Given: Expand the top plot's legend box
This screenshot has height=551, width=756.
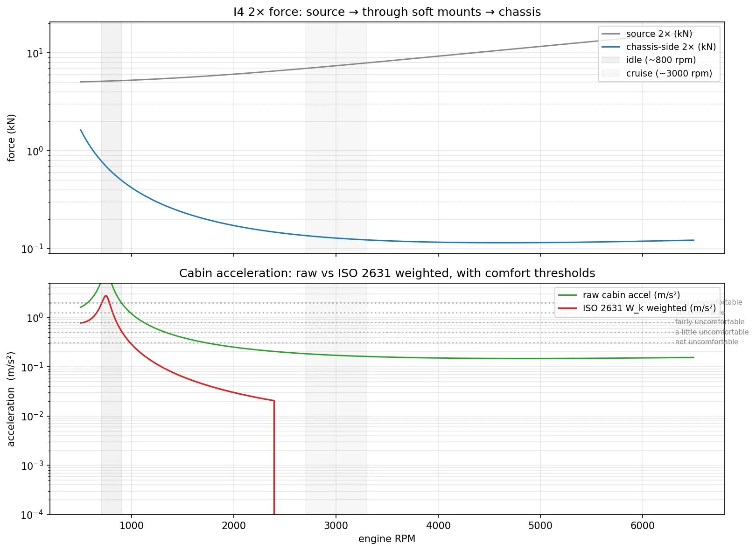Looking at the screenshot, I should tap(658, 53).
